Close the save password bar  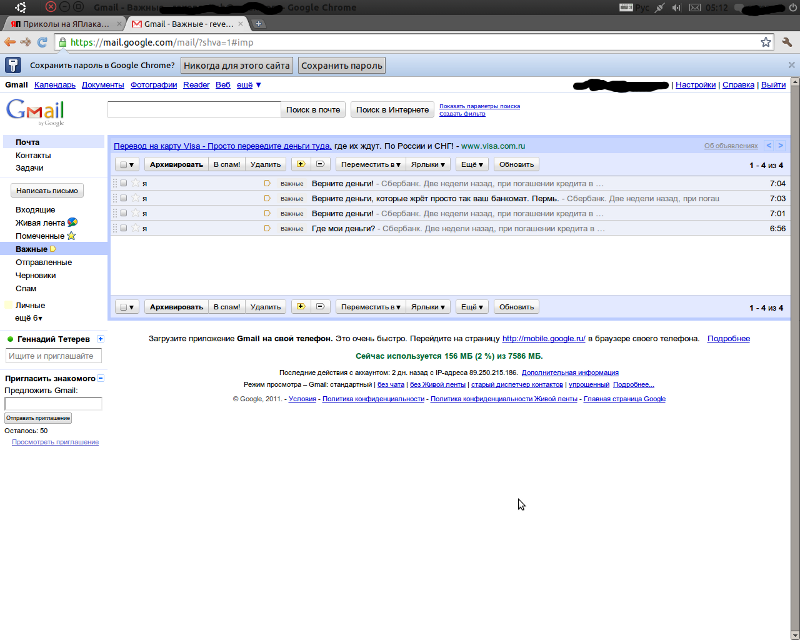click(x=791, y=65)
